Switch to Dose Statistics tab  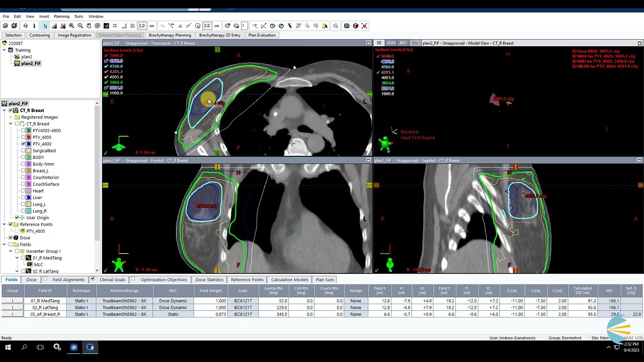[x=209, y=280]
